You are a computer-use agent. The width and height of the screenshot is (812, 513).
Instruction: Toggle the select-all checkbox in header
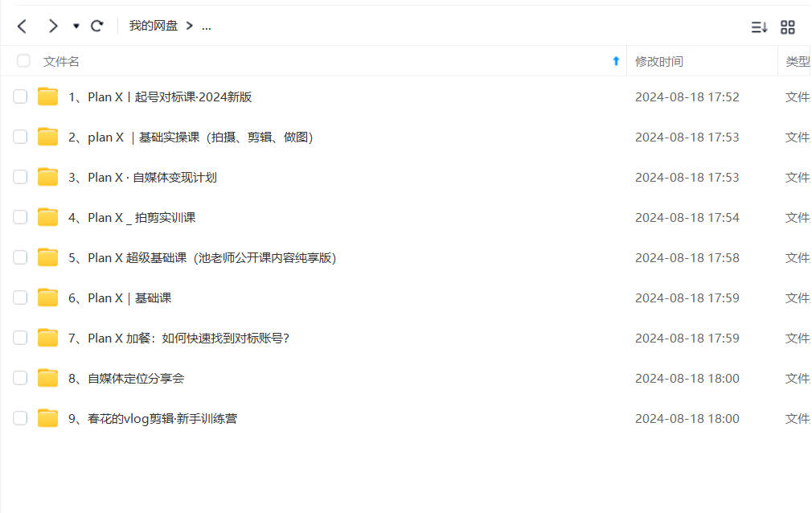(23, 60)
